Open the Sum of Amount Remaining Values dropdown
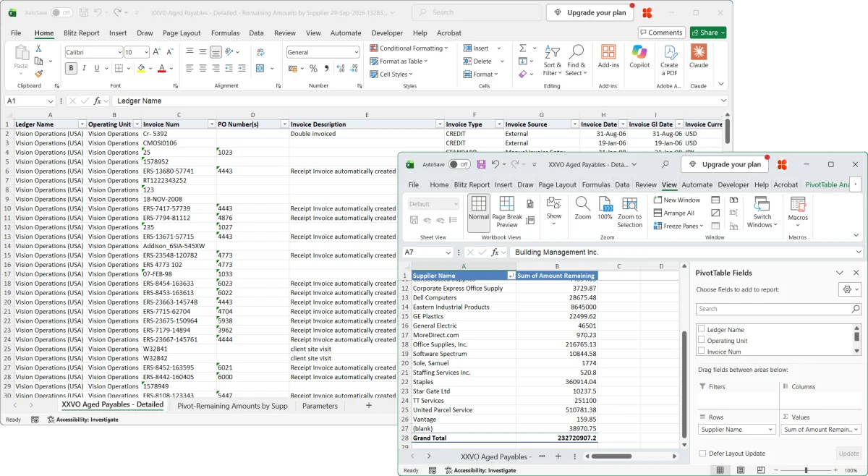The image size is (868, 476). 856,430
